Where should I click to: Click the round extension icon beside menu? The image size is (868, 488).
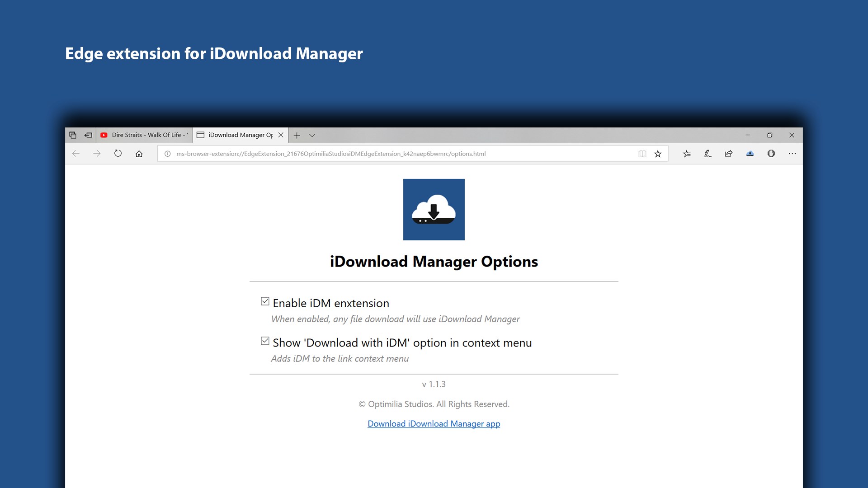click(x=771, y=154)
